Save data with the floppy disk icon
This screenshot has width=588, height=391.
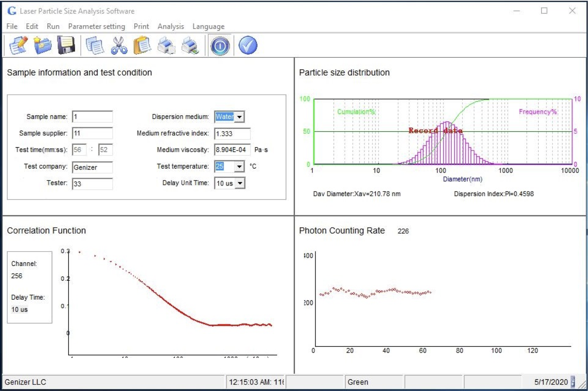pos(66,45)
